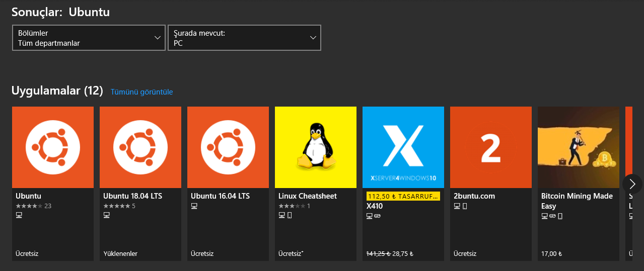Viewport: 644px width, 271px height.
Task: Click the Bitcoin Mining Made Easy title
Action: pyautogui.click(x=577, y=201)
